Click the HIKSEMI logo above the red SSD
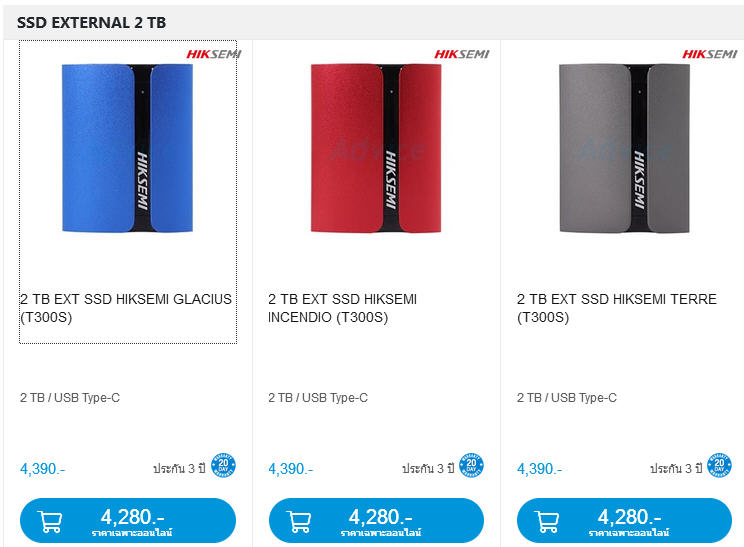Viewport: 744px width, 547px height. pyautogui.click(x=462, y=54)
